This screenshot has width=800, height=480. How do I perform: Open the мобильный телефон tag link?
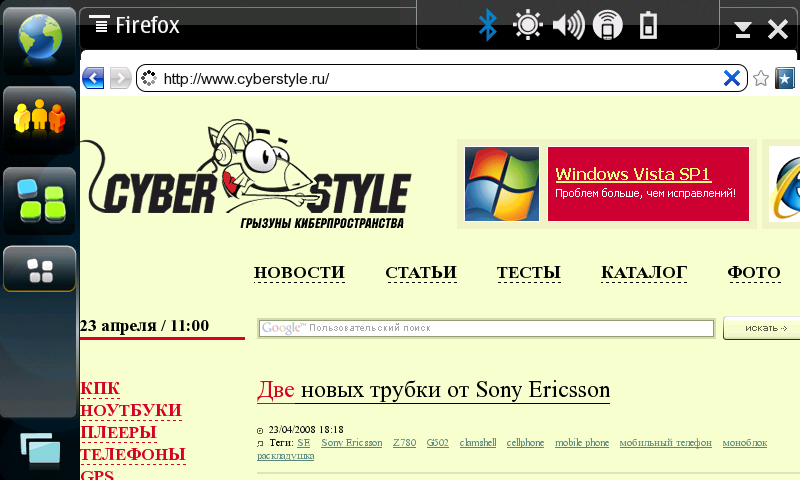pyautogui.click(x=665, y=443)
